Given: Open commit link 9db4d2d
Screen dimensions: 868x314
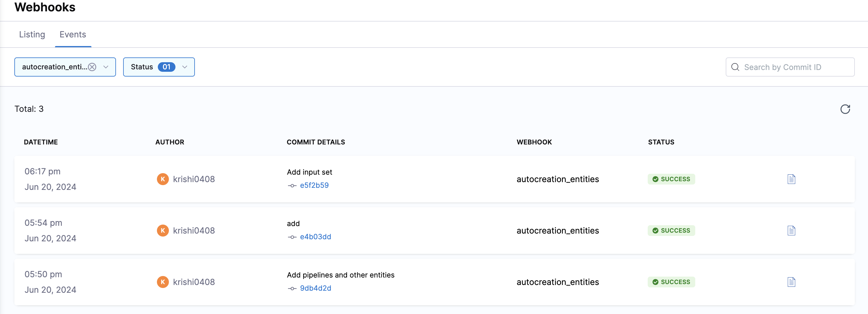Looking at the screenshot, I should coord(315,288).
